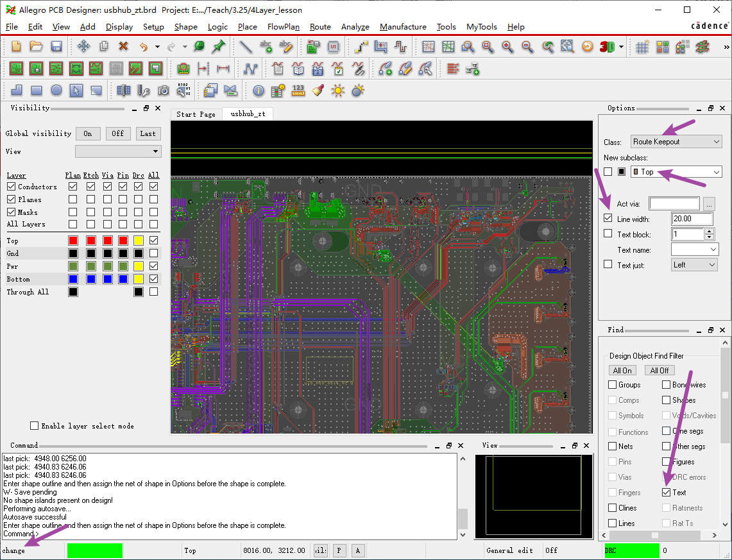Click the green pushpin icon
732x560 pixels.
point(219,46)
